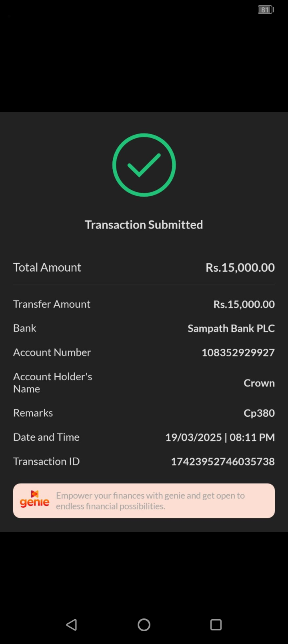Tap the Total Amount label

click(x=47, y=268)
